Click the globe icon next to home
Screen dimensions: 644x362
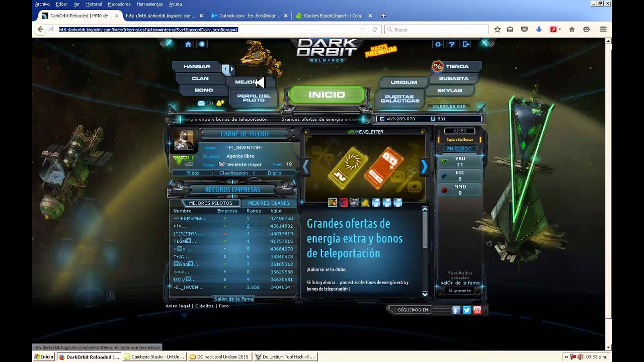point(202,44)
